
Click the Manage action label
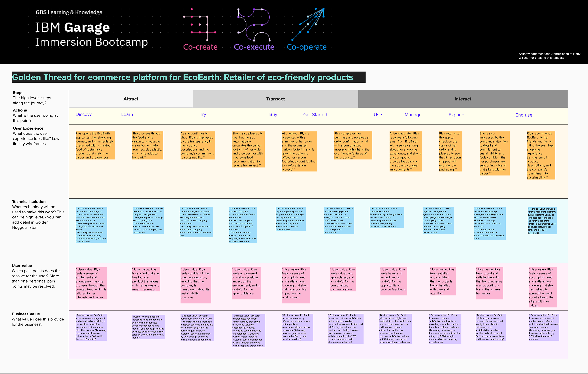(413, 115)
